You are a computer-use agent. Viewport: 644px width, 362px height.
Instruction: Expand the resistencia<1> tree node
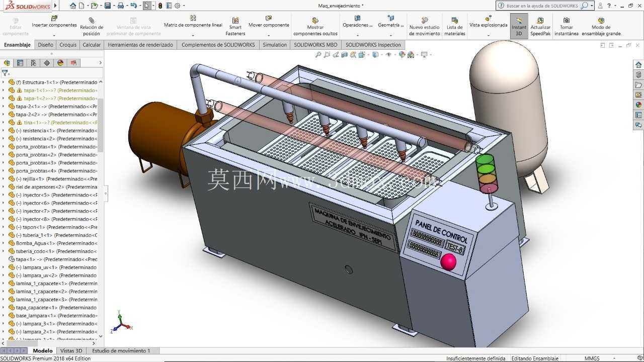[x=4, y=130]
